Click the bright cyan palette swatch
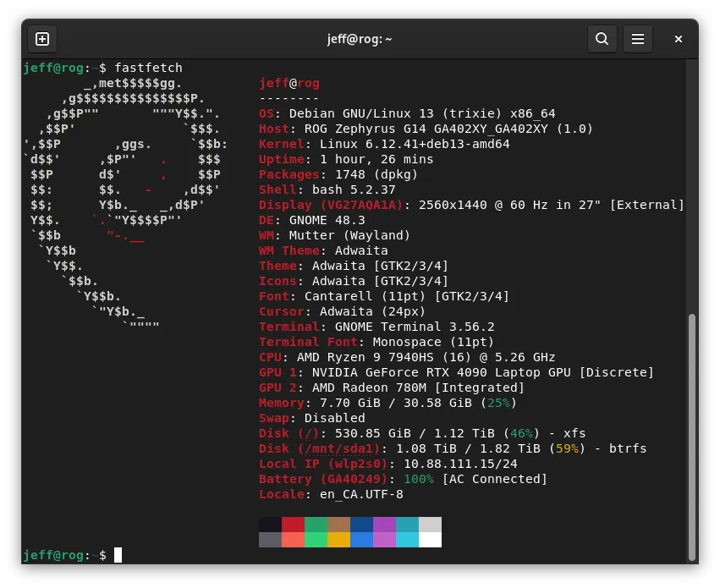 click(407, 540)
